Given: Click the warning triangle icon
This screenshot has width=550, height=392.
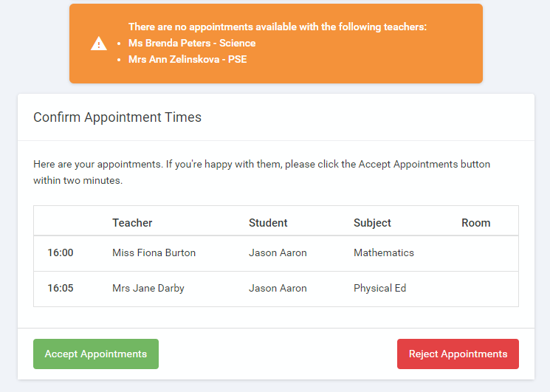Looking at the screenshot, I should pyautogui.click(x=99, y=44).
